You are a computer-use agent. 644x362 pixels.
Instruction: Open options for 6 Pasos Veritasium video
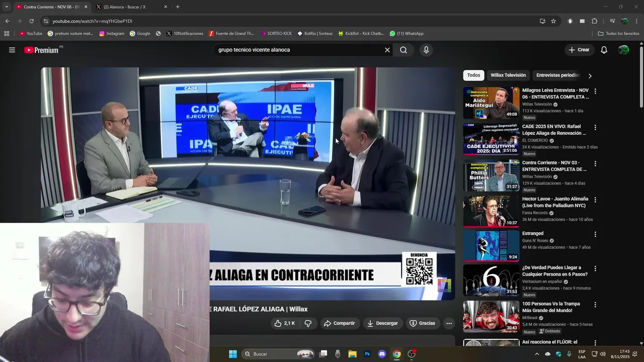tap(595, 268)
